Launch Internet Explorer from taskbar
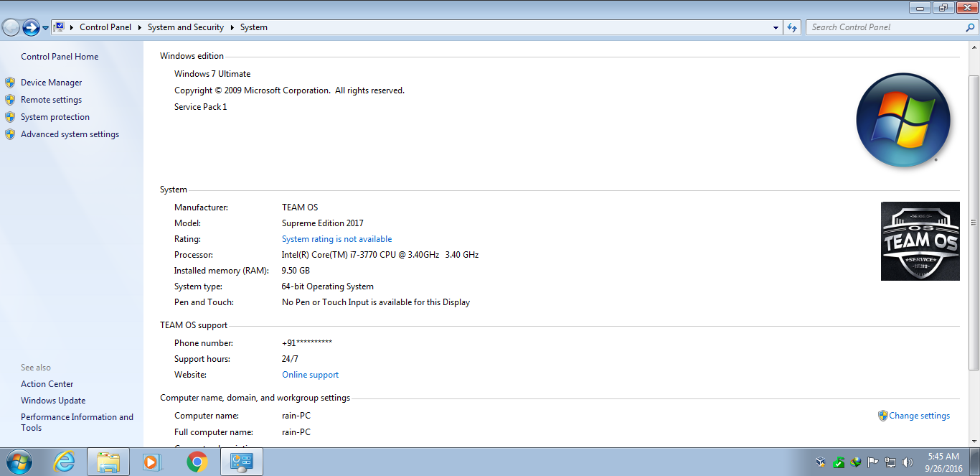This screenshot has height=476, width=980. 65,462
